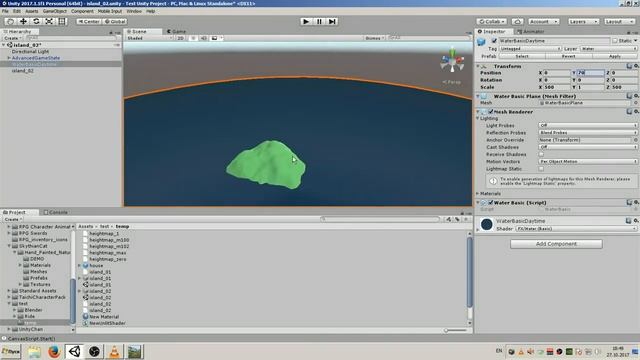Image resolution: width=640 pixels, height=360 pixels.
Task: Select the Rect transform tool
Action: click(x=62, y=21)
